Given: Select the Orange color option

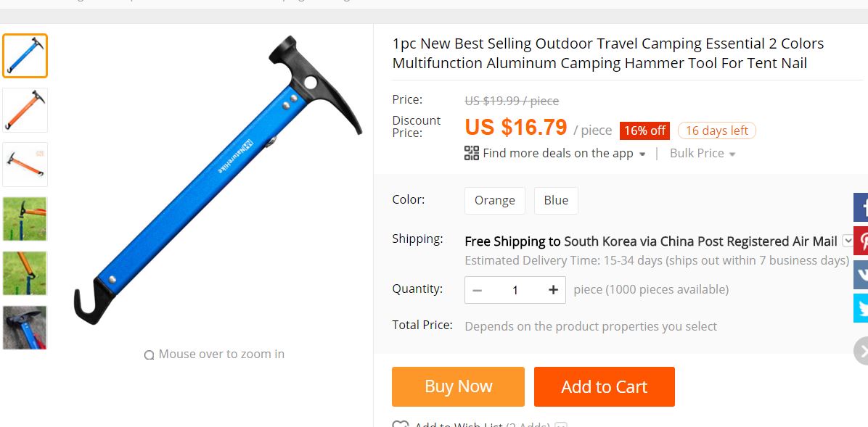Looking at the screenshot, I should point(494,201).
